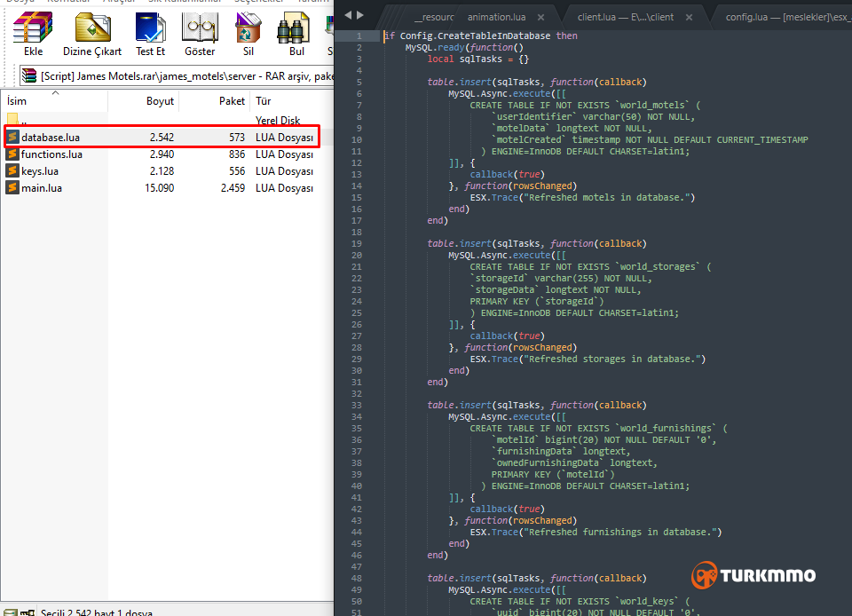Click the WinRAR status bar selection text
Screen dimensions: 852x616
point(97,612)
